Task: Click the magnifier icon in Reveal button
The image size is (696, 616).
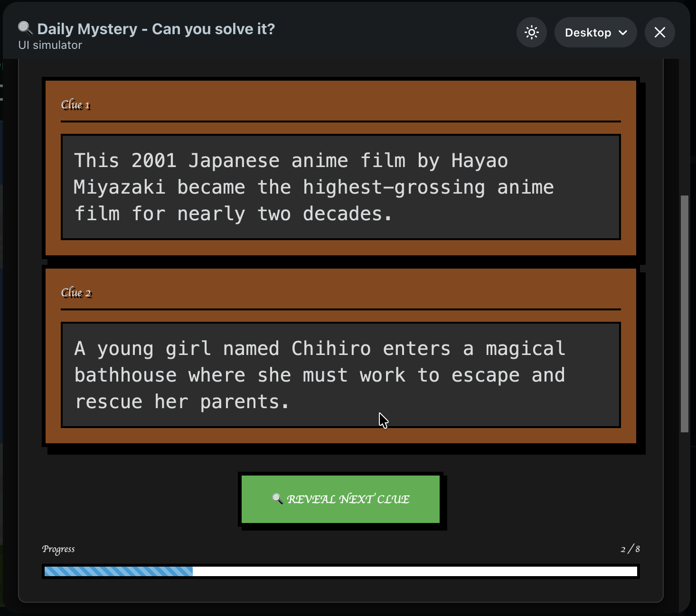Action: tap(277, 499)
